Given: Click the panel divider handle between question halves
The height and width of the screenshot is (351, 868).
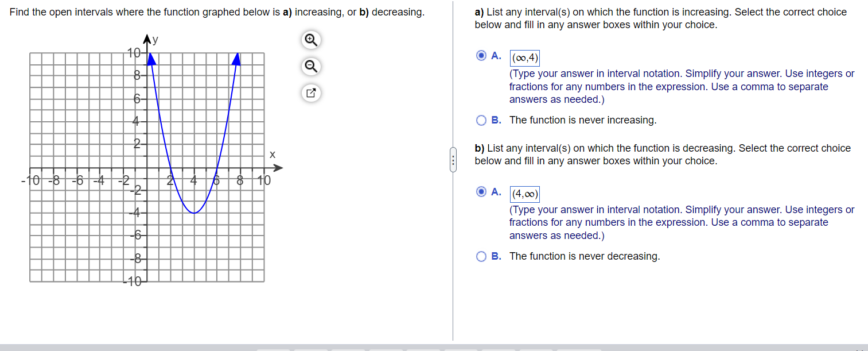Looking at the screenshot, I should click(x=453, y=159).
